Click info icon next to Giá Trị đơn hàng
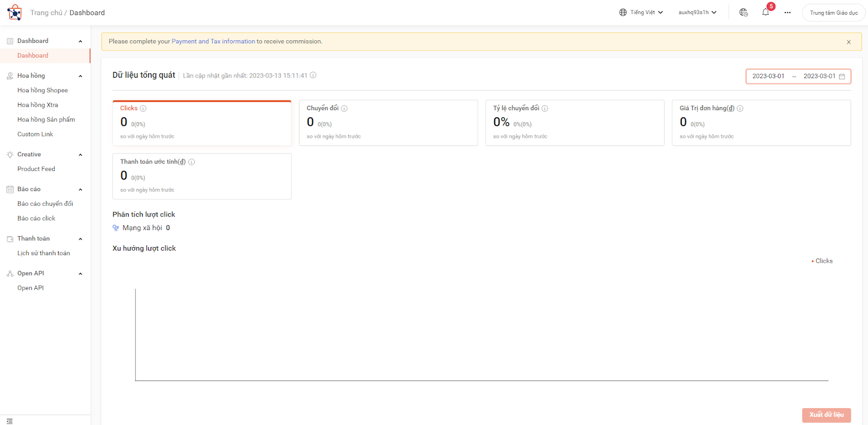The height and width of the screenshot is (425, 868). pyautogui.click(x=740, y=109)
